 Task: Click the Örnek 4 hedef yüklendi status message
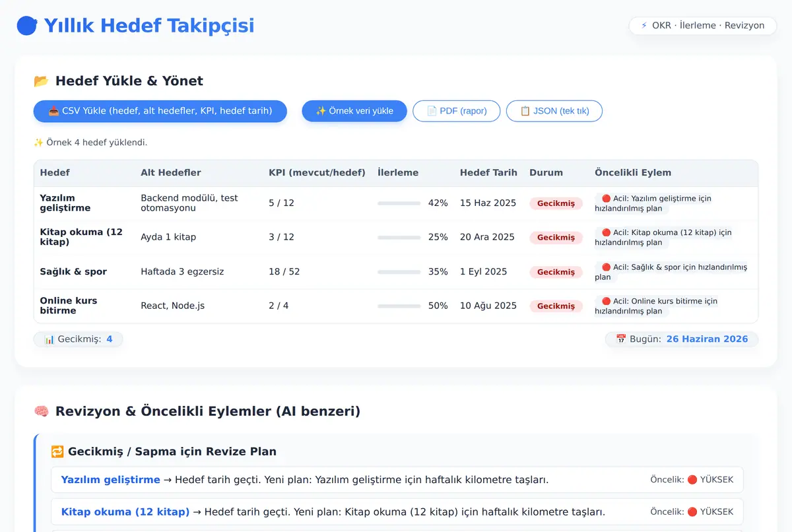point(90,143)
